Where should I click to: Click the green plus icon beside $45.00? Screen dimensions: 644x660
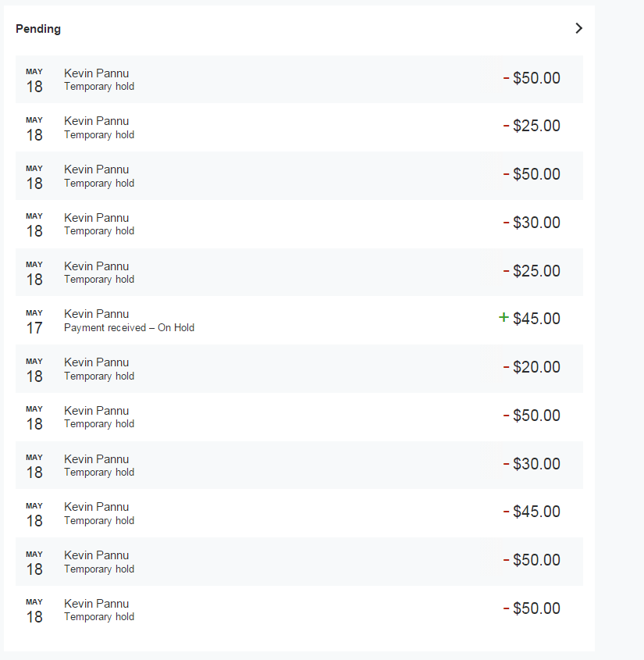pyautogui.click(x=503, y=318)
